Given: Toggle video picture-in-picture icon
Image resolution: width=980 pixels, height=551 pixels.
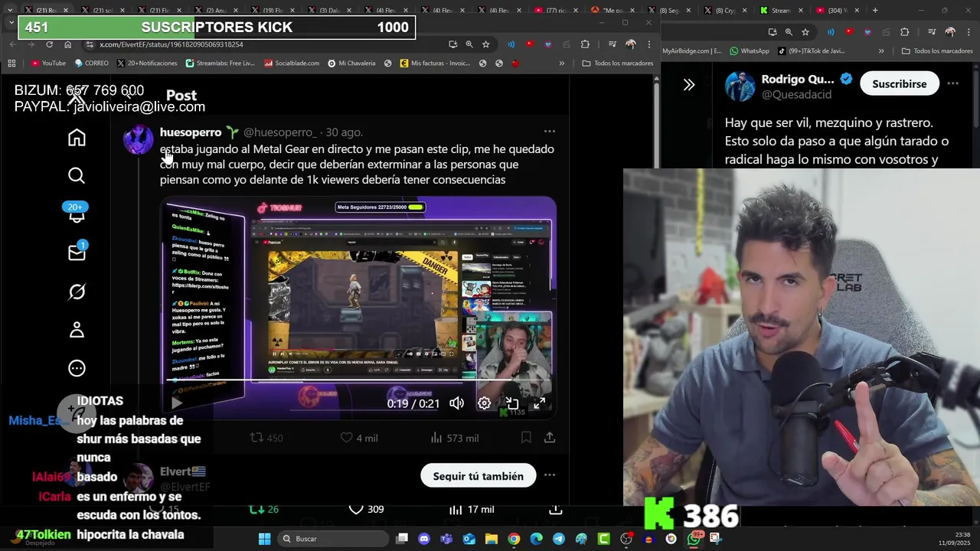Looking at the screenshot, I should [511, 403].
